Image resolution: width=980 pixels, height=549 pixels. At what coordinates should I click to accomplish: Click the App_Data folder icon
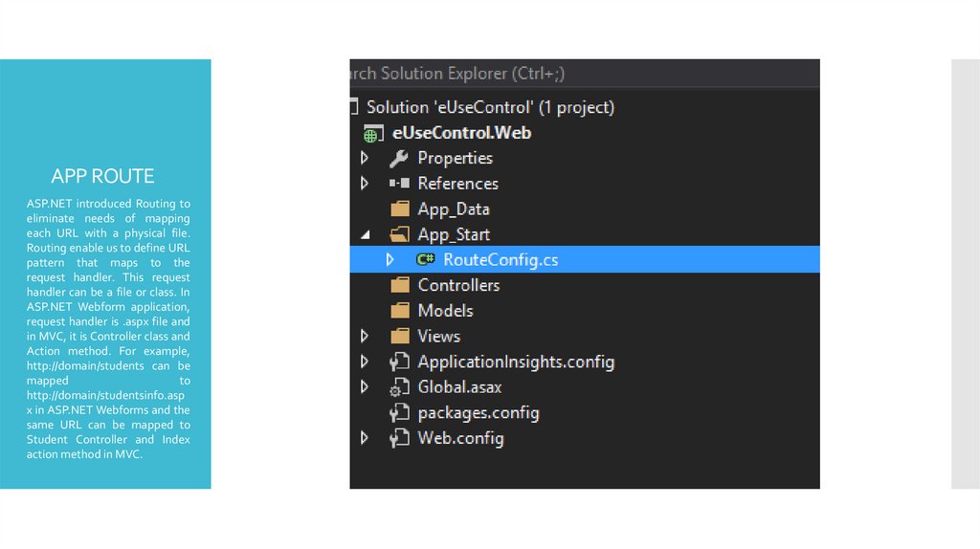400,209
